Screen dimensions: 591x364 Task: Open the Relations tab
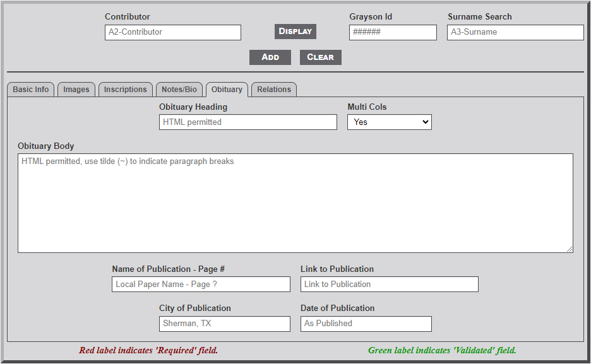point(274,90)
